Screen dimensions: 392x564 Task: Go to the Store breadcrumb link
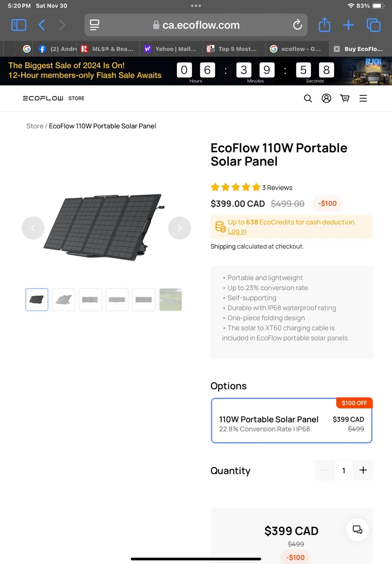[x=35, y=126]
